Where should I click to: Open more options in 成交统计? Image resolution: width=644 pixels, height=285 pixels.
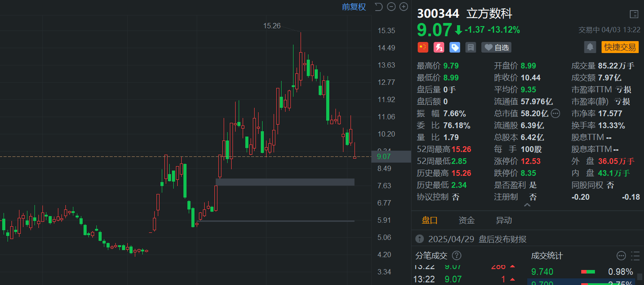coord(621,255)
